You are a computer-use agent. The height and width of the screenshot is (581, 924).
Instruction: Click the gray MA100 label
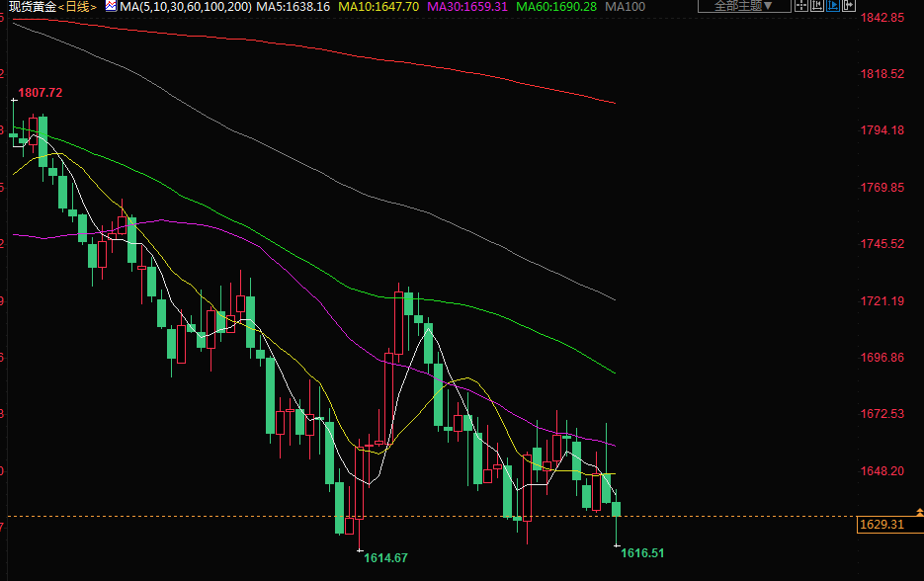pos(625,7)
